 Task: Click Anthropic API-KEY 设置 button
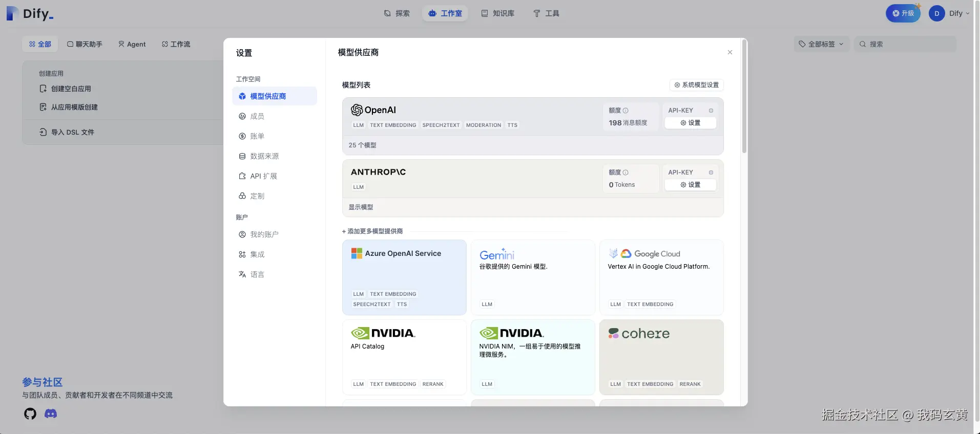tap(690, 185)
